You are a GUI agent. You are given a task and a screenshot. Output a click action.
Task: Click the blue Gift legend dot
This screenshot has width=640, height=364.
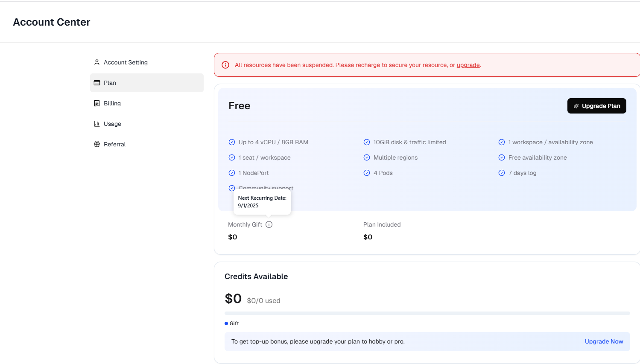point(226,323)
